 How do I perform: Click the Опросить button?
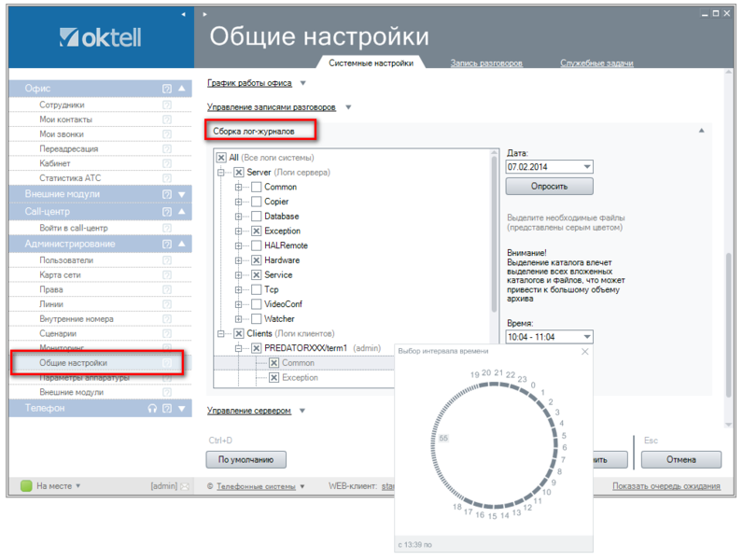[549, 186]
